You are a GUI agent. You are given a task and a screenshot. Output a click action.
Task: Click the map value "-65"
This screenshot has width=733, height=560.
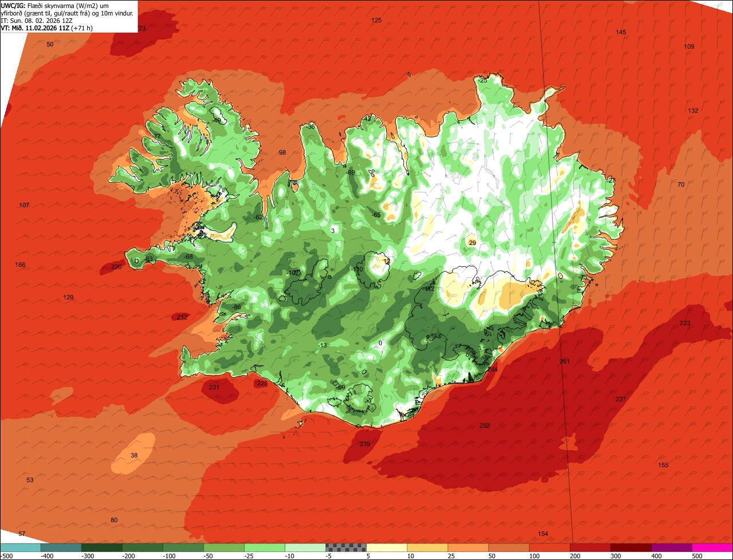click(x=376, y=215)
